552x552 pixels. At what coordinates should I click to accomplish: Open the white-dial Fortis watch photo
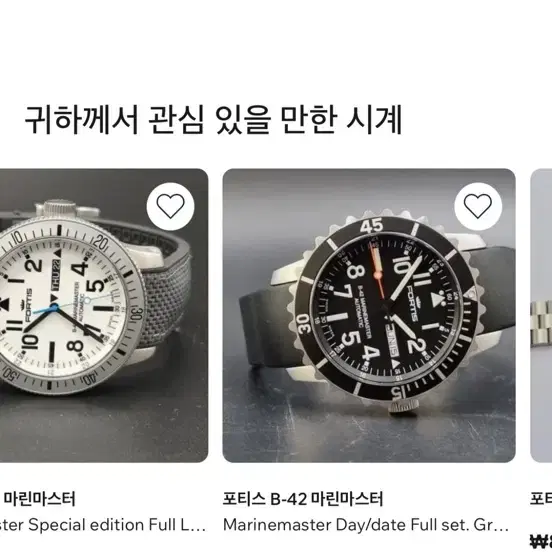(104, 315)
